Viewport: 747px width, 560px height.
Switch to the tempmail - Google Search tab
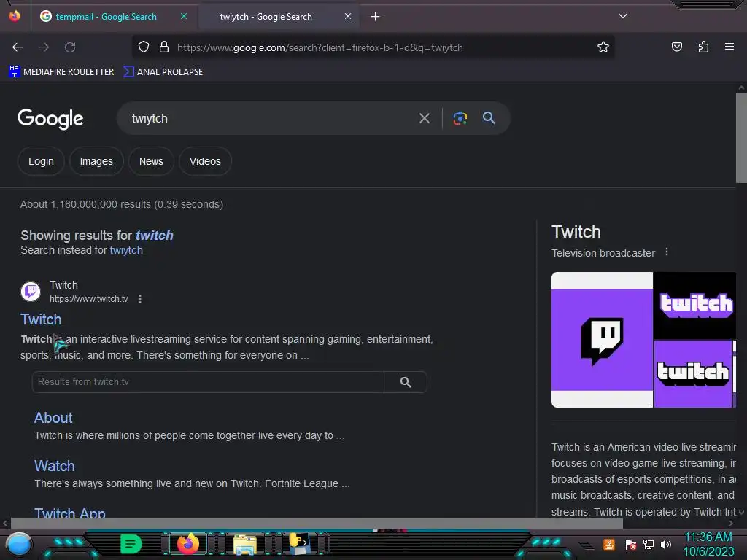107,17
